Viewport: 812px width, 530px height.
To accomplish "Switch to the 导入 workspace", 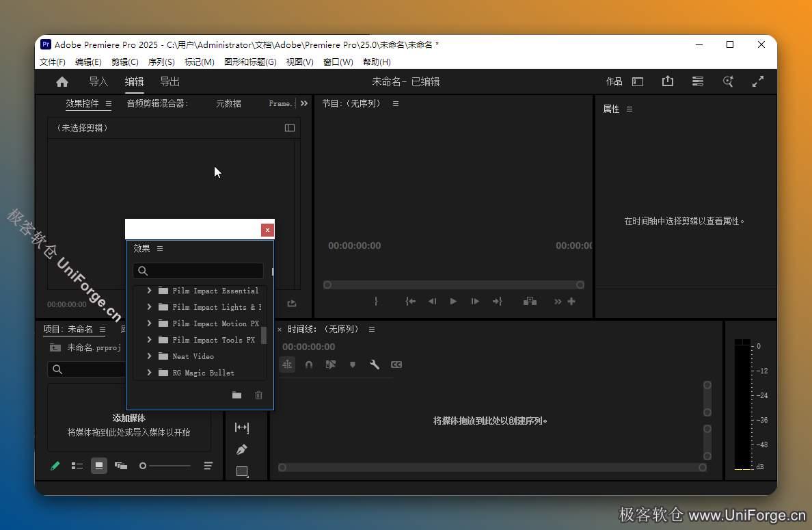I will 98,82.
